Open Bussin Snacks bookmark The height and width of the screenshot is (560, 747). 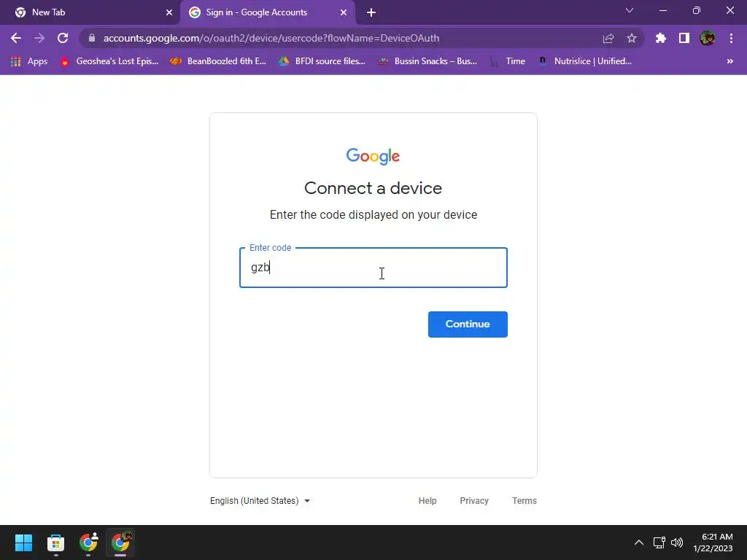click(427, 61)
